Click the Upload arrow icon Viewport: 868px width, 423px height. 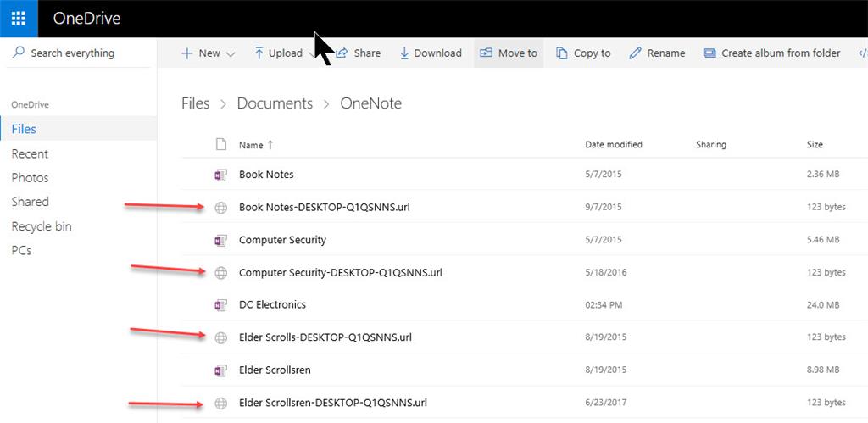click(259, 53)
